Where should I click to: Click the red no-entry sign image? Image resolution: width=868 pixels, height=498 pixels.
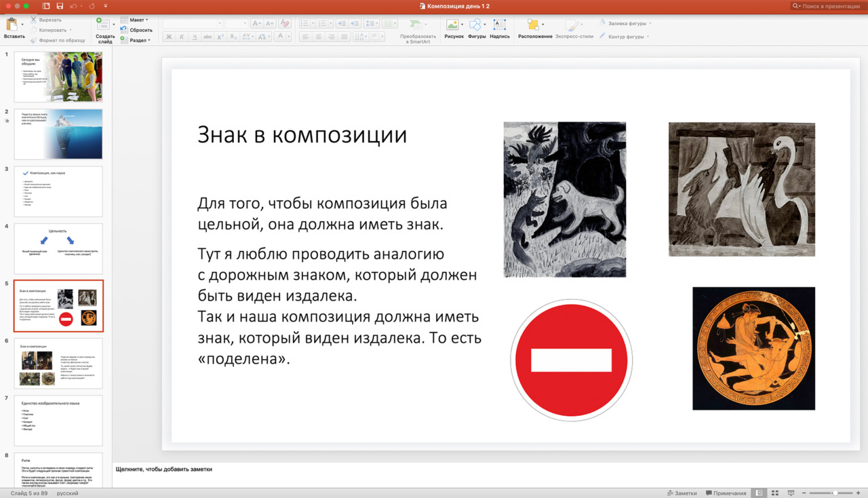click(571, 360)
